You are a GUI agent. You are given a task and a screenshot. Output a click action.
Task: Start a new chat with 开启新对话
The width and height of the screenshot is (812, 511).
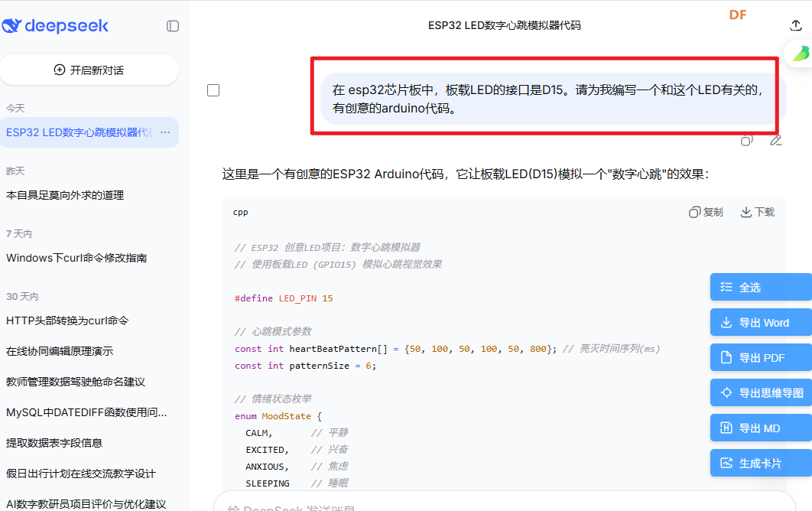pyautogui.click(x=89, y=70)
